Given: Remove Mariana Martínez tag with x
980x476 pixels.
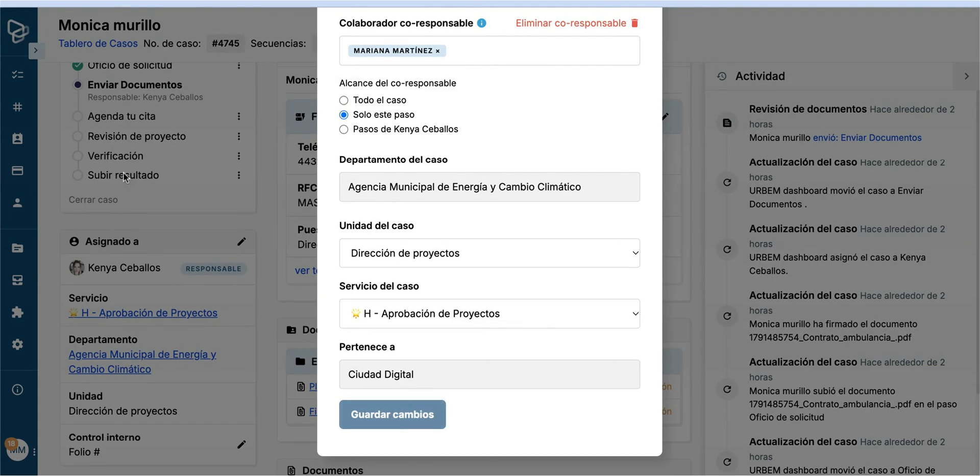Looking at the screenshot, I should click(x=437, y=51).
